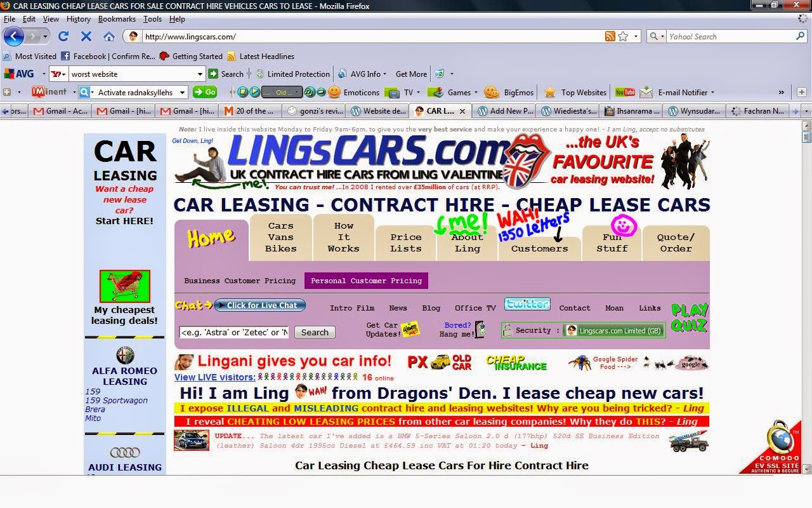Open the AVG Secure Search icon menu

coord(14,74)
